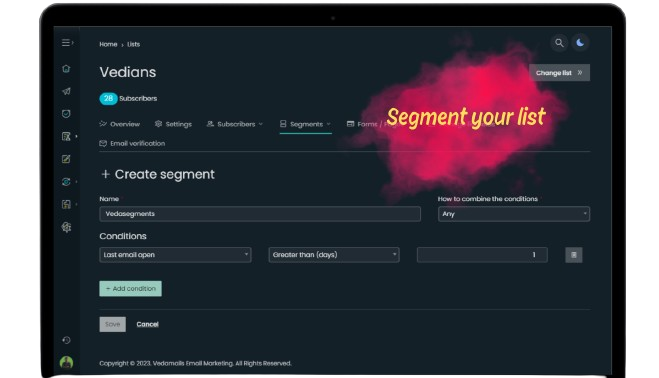Click the home icon in sidebar
The image size is (659, 378).
[x=66, y=69]
